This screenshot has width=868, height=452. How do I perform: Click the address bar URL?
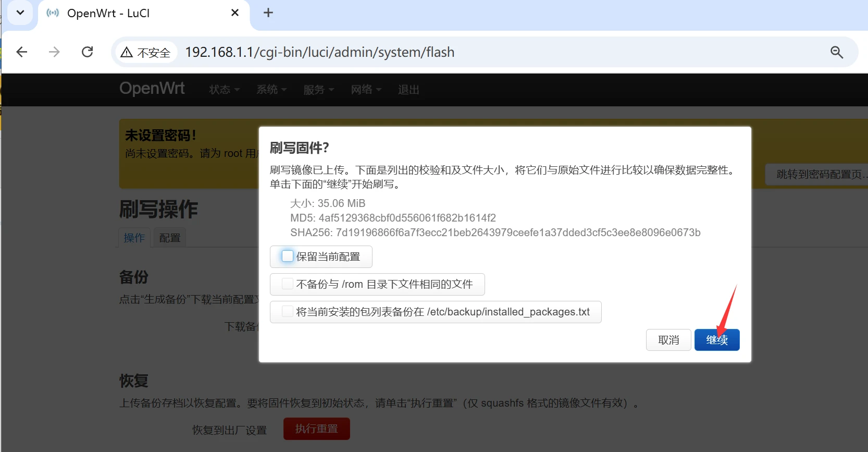coord(320,52)
